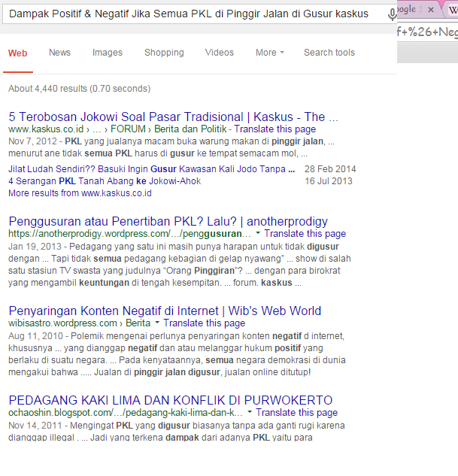Expand dropdown arrow beside wibisastro.wordpress.com URL
This screenshot has height=476, width=458.
click(157, 323)
